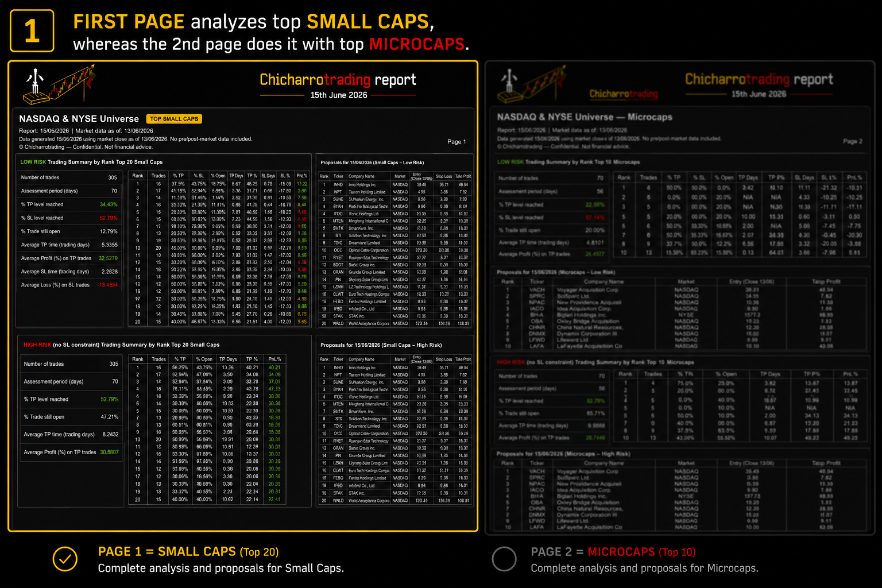Click the Page 2 label in the blurred report
882x588 pixels.
[x=853, y=141]
